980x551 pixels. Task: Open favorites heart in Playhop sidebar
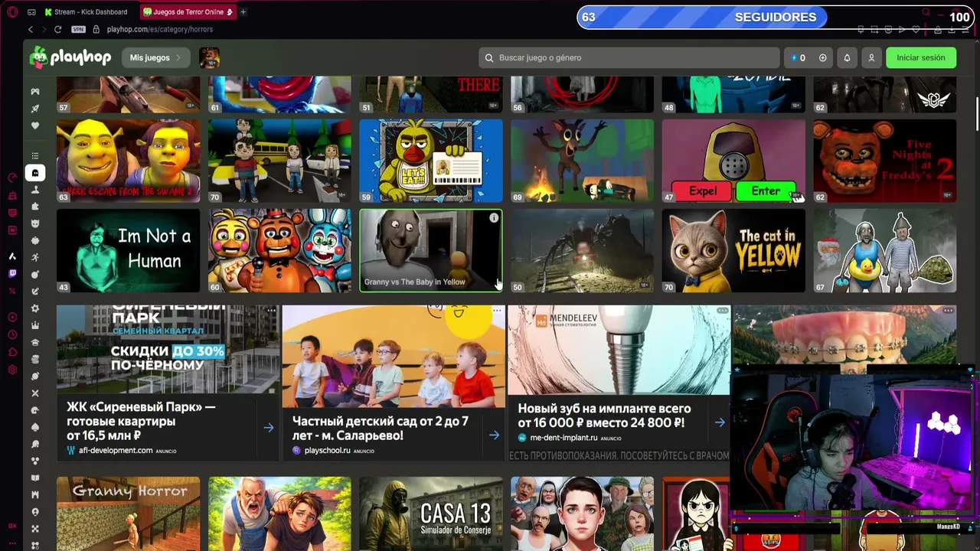coord(35,126)
